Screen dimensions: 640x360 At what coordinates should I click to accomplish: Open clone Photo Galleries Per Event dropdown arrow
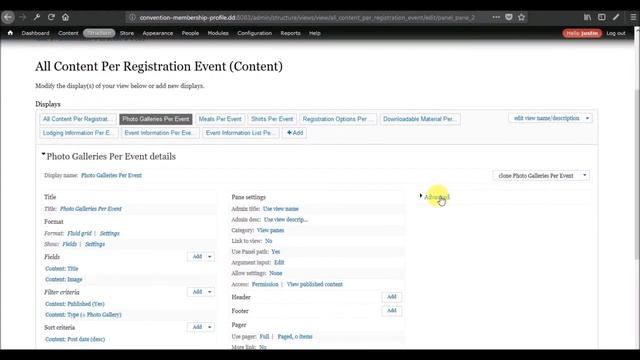584,176
